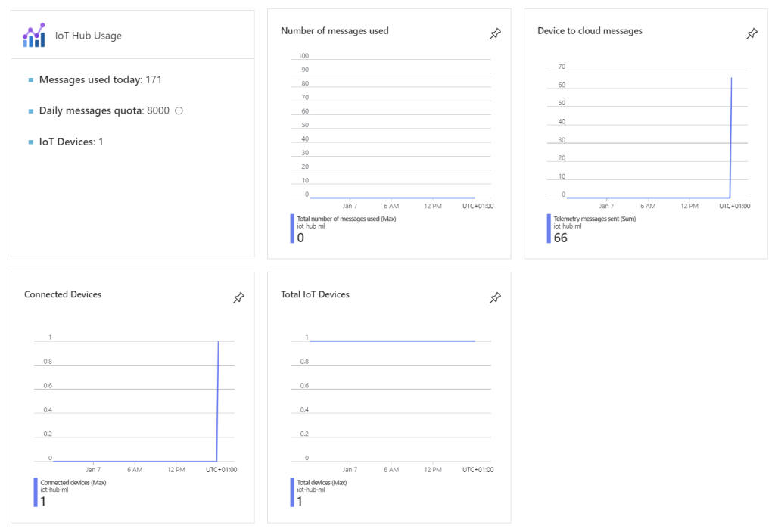Click the Total devices (Max) legend swatch
Image resolution: width=775 pixels, height=532 pixels.
292,492
